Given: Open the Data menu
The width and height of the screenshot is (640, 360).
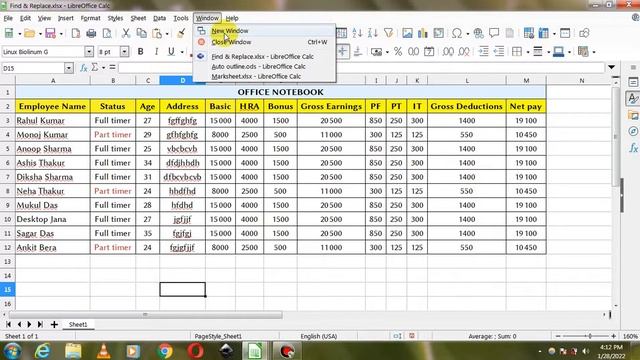Looking at the screenshot, I should [x=159, y=18].
